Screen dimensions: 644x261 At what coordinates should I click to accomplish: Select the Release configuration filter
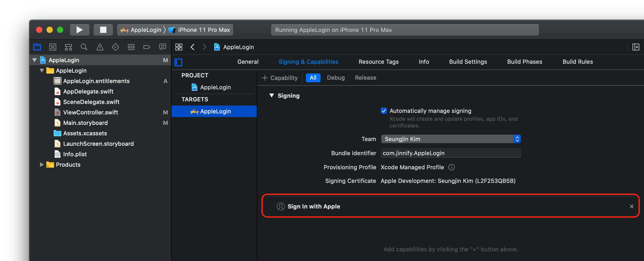pyautogui.click(x=366, y=78)
